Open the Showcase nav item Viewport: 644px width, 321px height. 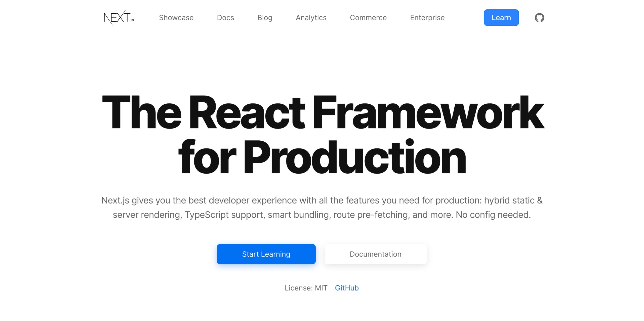click(176, 18)
